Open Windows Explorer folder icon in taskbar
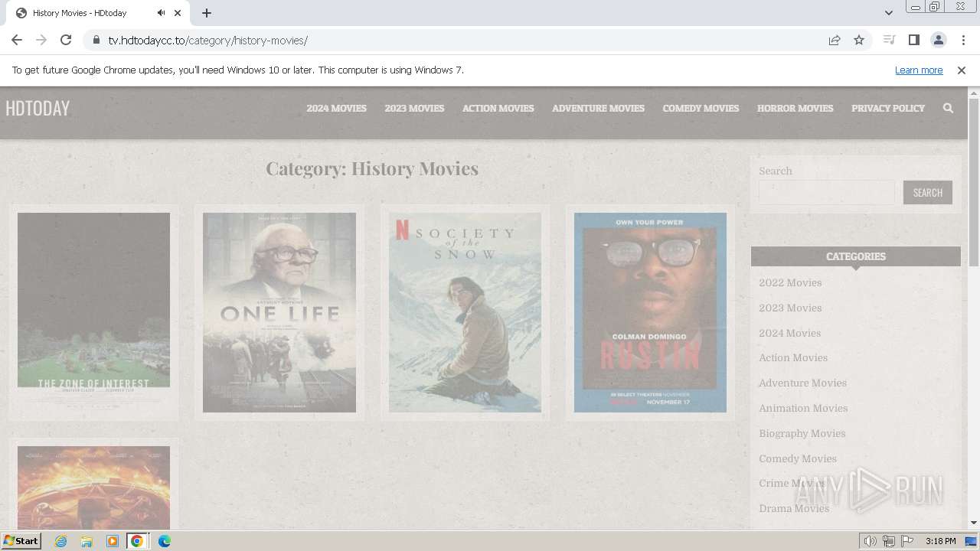 point(87,541)
